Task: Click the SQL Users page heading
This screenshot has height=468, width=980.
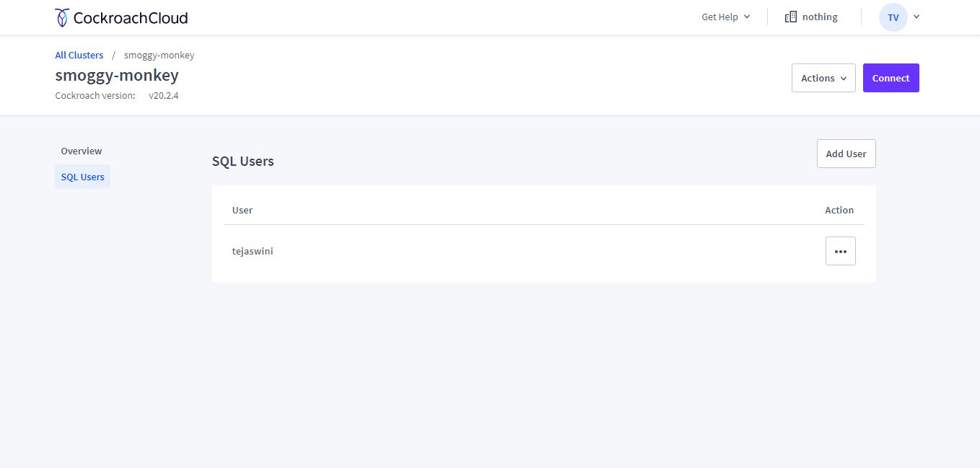Action: pos(243,162)
